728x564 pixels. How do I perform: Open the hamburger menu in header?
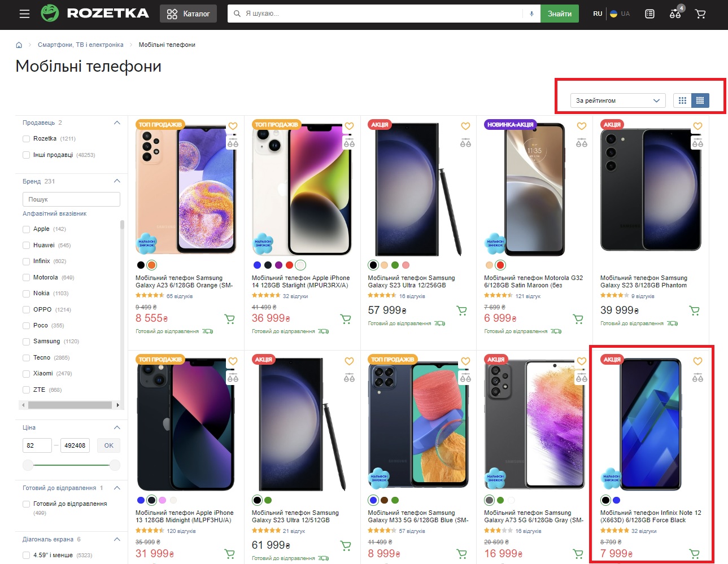pyautogui.click(x=24, y=14)
